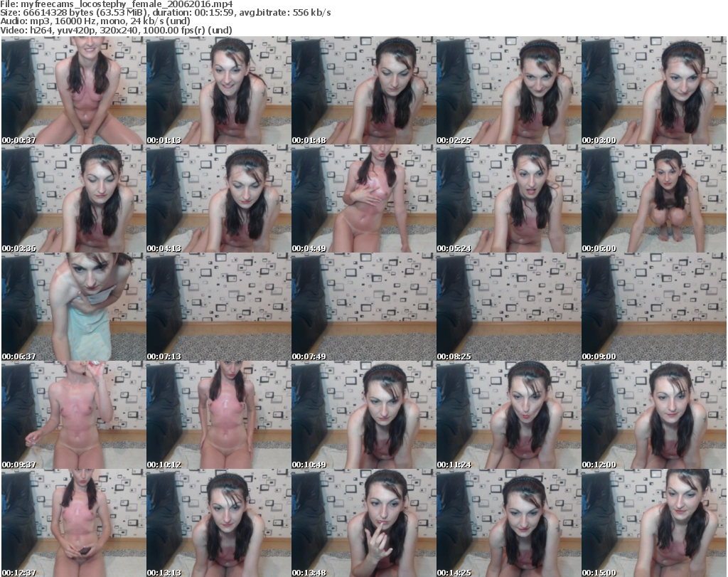This screenshot has width=728, height=577.
Task: Select the frame stamped 00:15:00
Action: (x=653, y=523)
